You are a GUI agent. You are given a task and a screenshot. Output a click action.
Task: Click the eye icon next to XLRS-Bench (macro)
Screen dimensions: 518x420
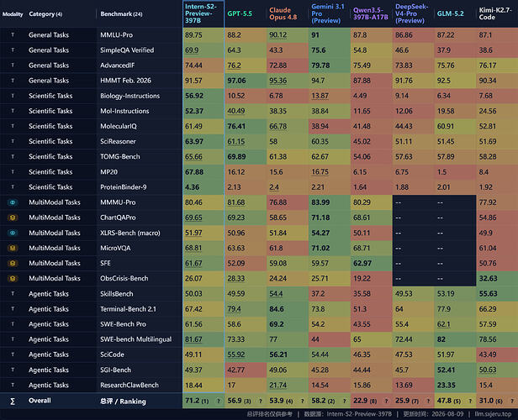pyautogui.click(x=13, y=233)
